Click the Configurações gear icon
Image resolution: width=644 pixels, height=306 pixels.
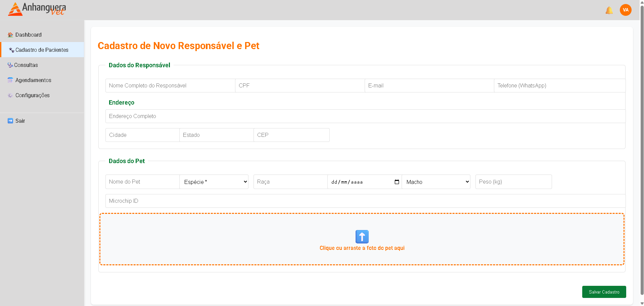coord(10,95)
